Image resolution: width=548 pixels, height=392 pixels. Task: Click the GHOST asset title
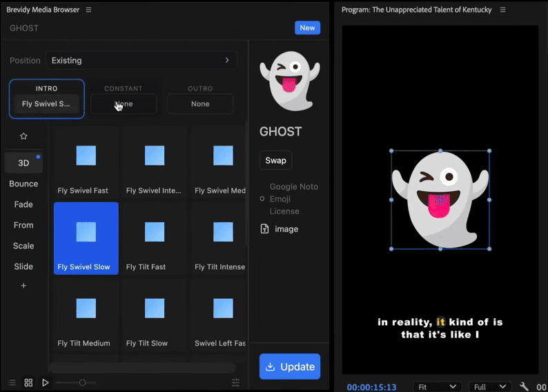coord(280,132)
